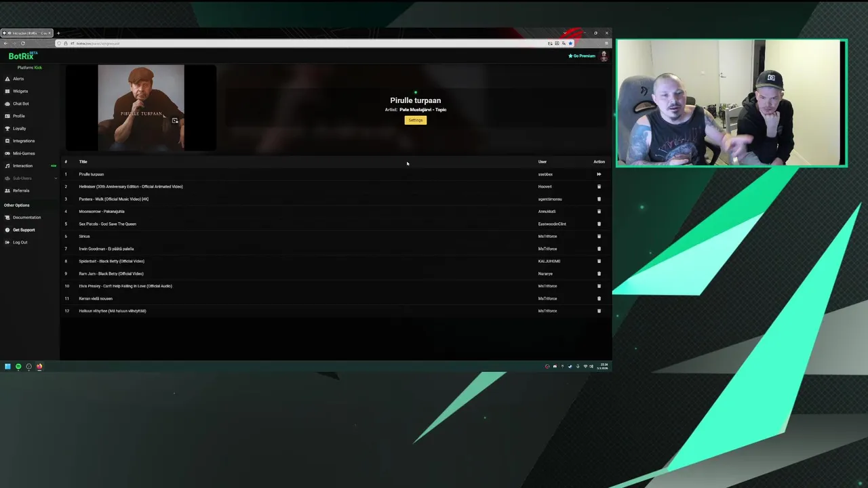Click the Elvis Presley song title
This screenshot has height=488, width=868.
point(125,286)
